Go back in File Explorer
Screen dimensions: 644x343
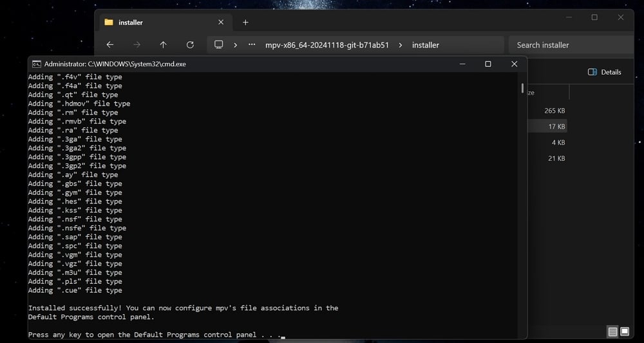tap(109, 44)
